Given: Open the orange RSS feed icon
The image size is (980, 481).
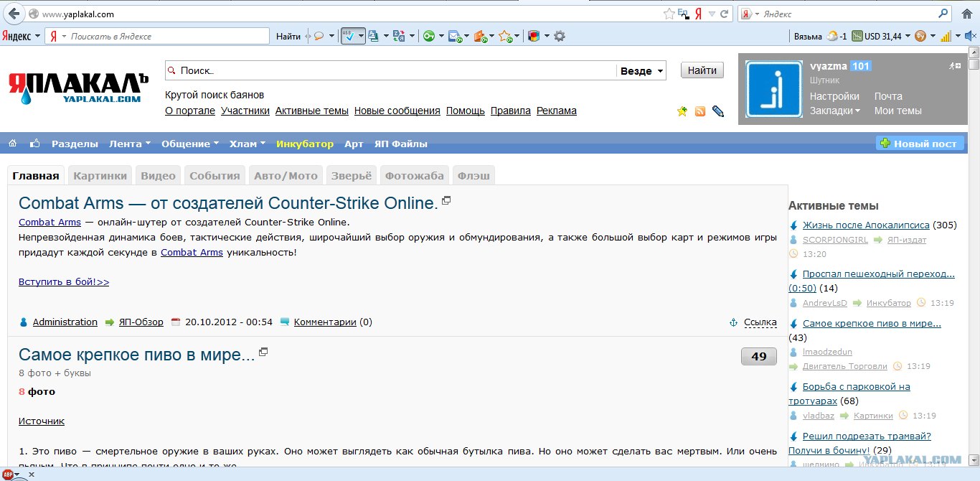Looking at the screenshot, I should (700, 111).
